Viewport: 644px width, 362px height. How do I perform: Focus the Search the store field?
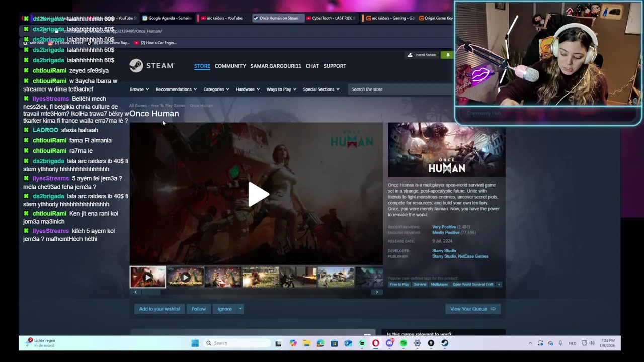coord(400,89)
